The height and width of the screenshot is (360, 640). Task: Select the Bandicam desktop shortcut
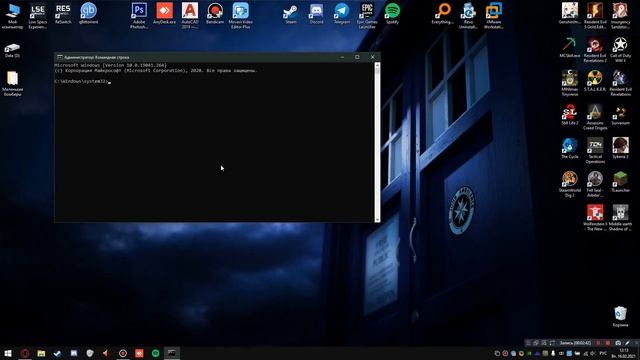point(215,13)
